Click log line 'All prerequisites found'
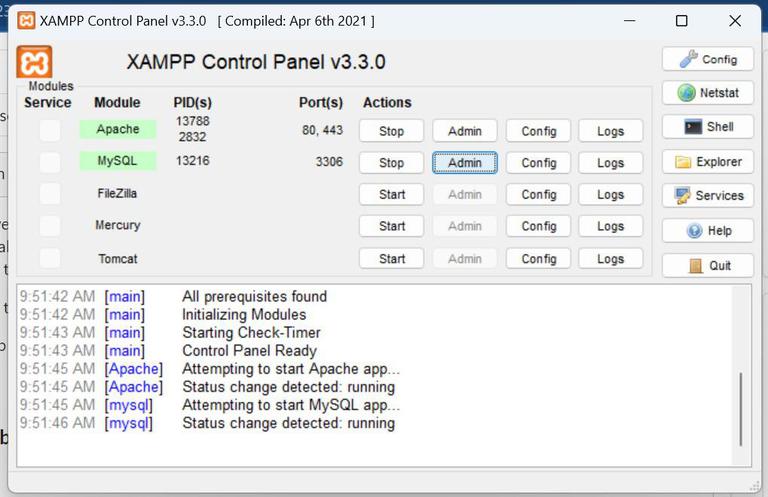The image size is (768, 497). click(x=254, y=296)
